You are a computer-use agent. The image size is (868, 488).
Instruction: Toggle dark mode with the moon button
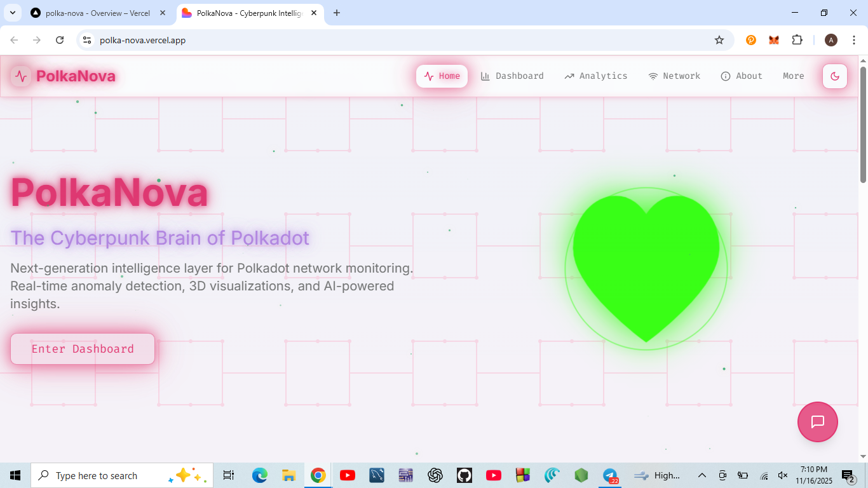835,76
